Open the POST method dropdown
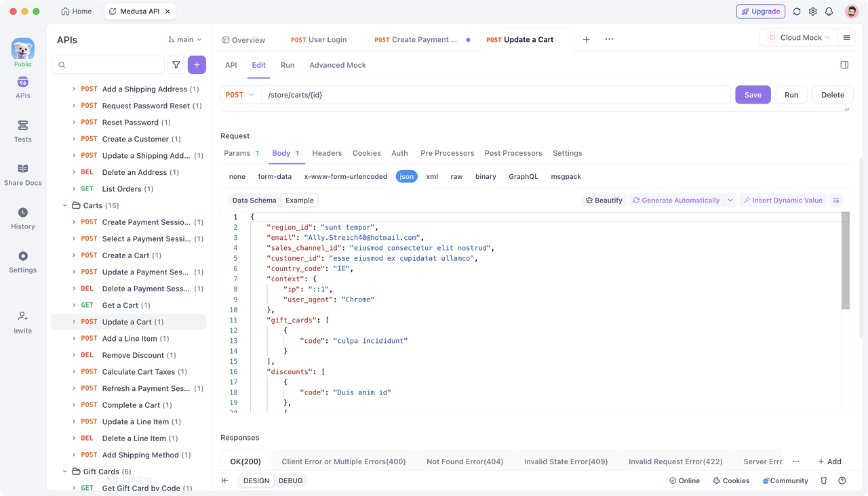 point(241,95)
